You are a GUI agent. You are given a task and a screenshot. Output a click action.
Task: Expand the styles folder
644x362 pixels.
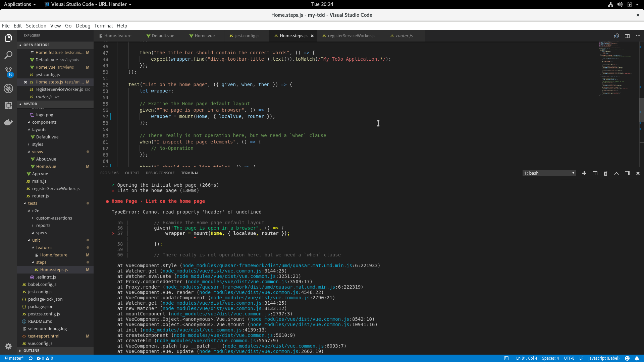click(x=38, y=144)
